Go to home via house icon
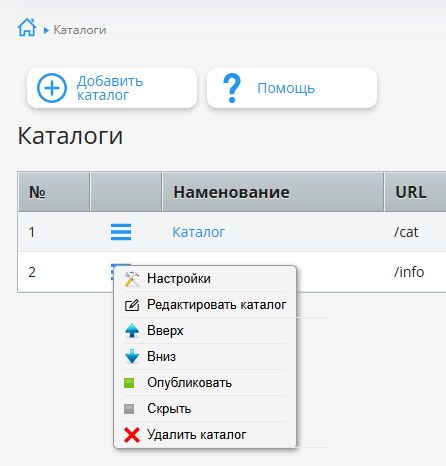The height and width of the screenshot is (466, 446). [x=27, y=27]
